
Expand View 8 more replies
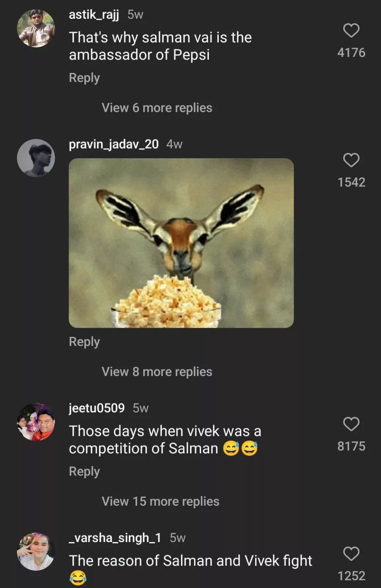(x=157, y=372)
